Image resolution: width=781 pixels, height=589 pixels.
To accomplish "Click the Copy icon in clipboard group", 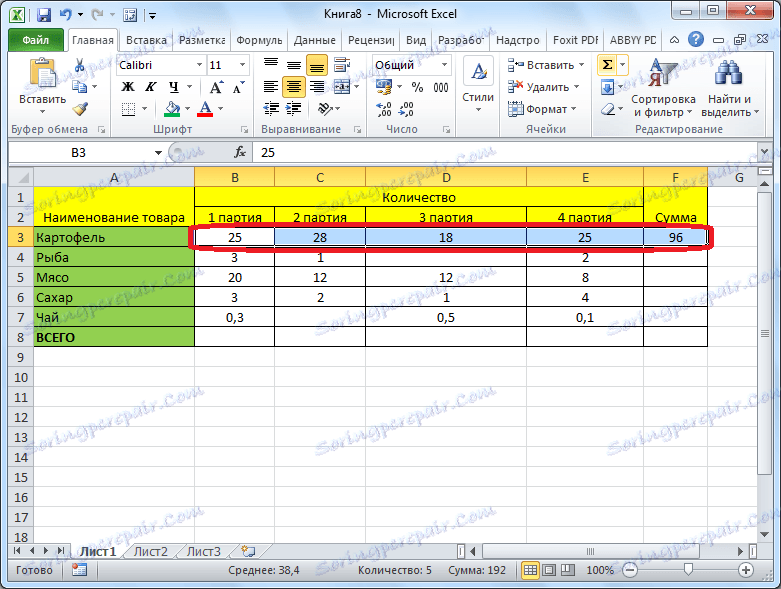I will tap(79, 87).
